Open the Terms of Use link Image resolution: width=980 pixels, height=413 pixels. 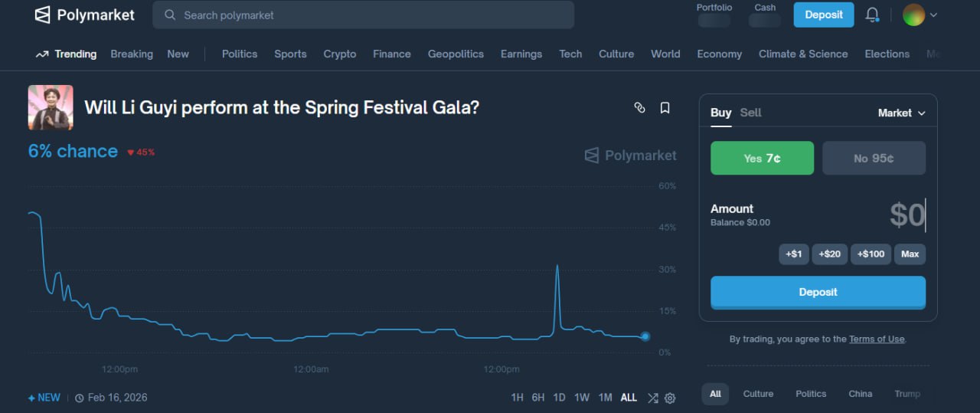coord(877,339)
